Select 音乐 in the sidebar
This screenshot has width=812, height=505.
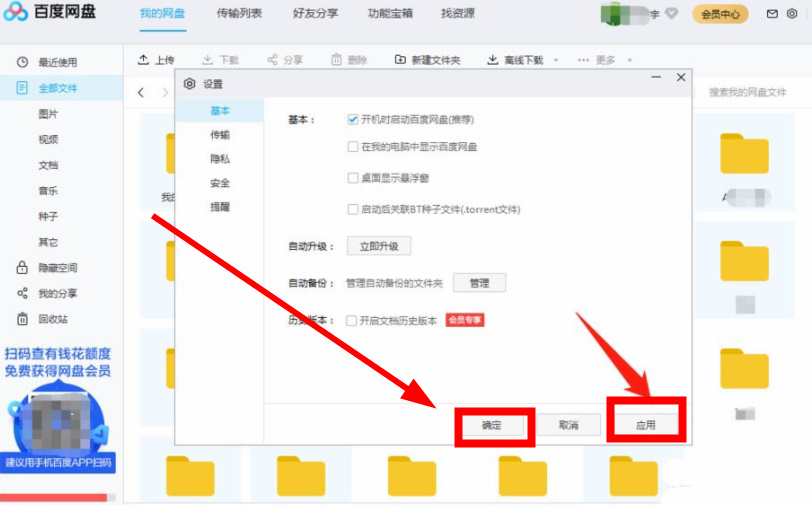(x=48, y=191)
